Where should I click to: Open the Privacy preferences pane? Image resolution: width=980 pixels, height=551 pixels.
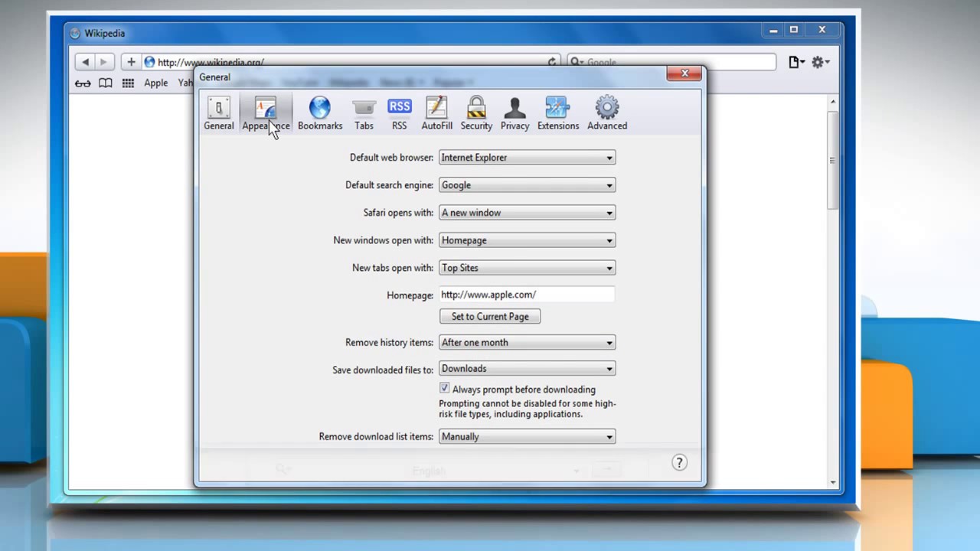click(x=514, y=112)
